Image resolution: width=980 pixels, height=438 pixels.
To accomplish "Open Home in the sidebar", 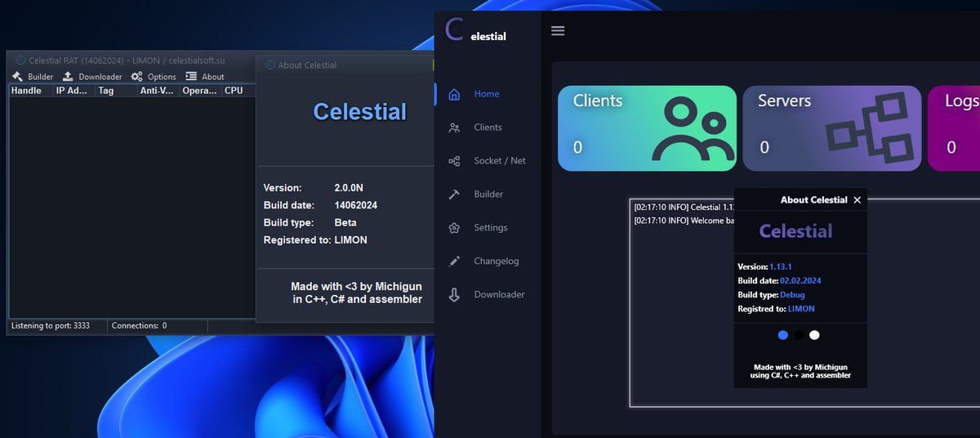I will [487, 94].
